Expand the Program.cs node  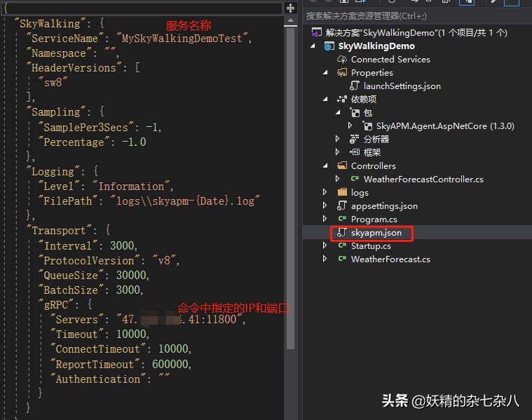(325, 219)
